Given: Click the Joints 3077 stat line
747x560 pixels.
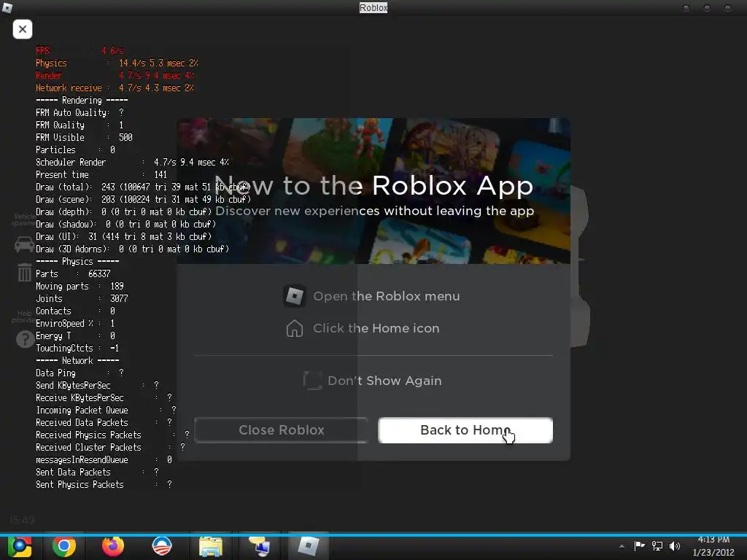Looking at the screenshot, I should (x=82, y=298).
